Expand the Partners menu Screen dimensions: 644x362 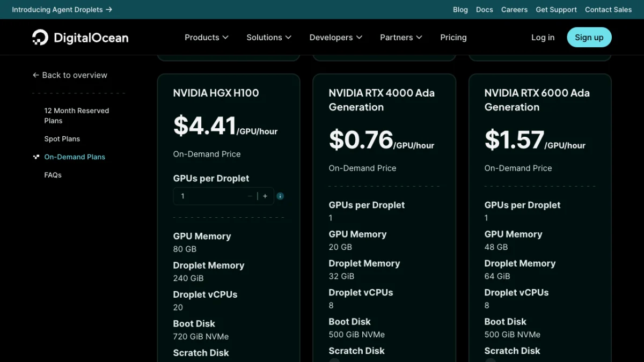tap(401, 38)
